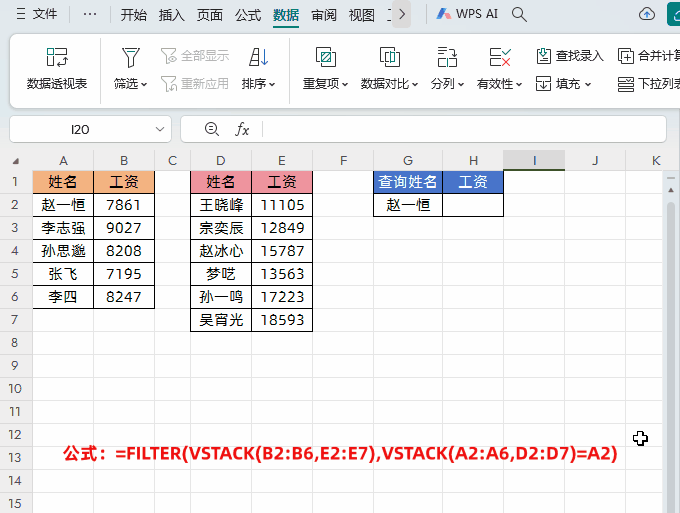The image size is (680, 513).
Task: Click the WPS AI button
Action: pyautogui.click(x=467, y=15)
